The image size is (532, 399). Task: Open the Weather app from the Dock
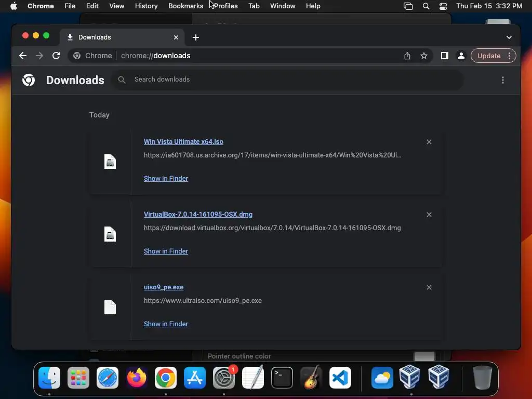[x=382, y=378]
